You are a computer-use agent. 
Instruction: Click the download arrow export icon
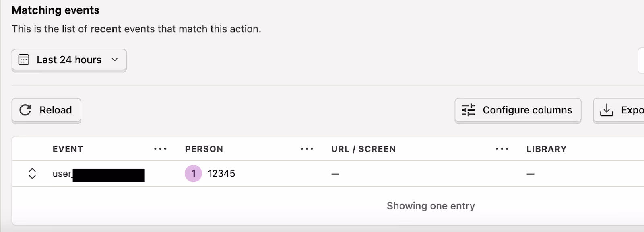[606, 110]
